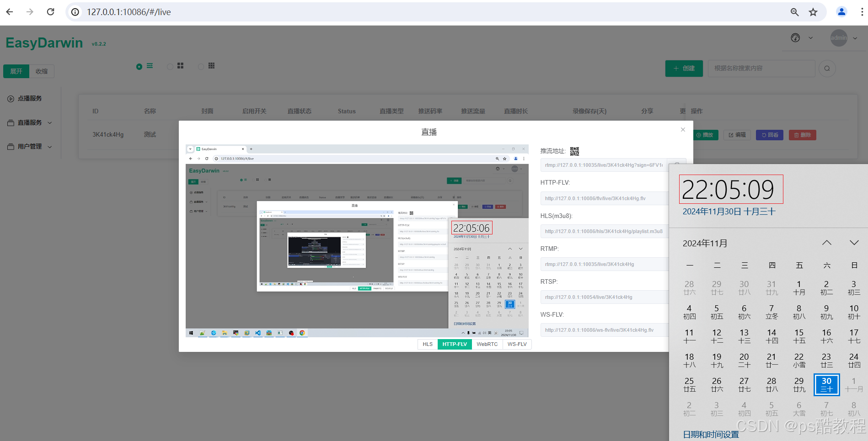
Task: Go to previous month in calendar
Action: coord(827,243)
